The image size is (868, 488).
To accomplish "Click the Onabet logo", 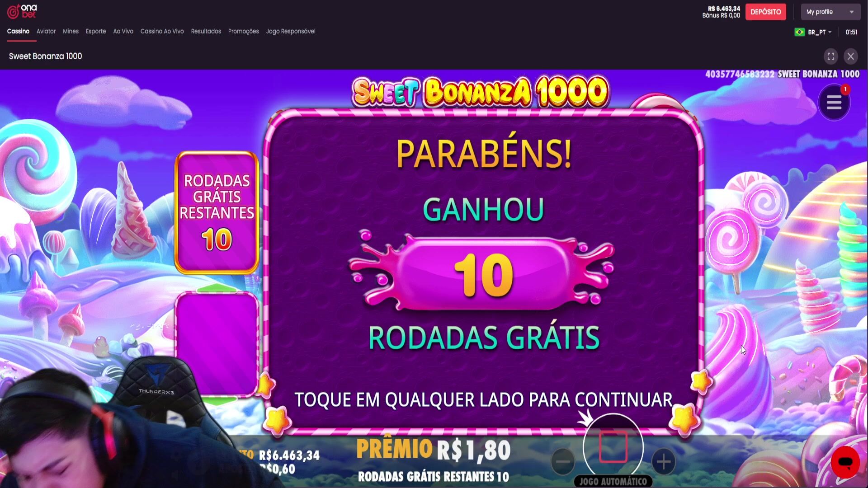I will point(22,11).
